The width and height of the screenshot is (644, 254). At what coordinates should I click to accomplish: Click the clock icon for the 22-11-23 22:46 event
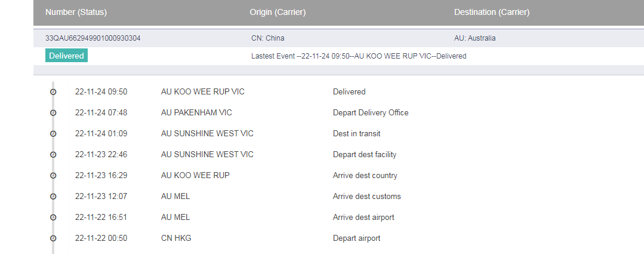click(x=53, y=155)
